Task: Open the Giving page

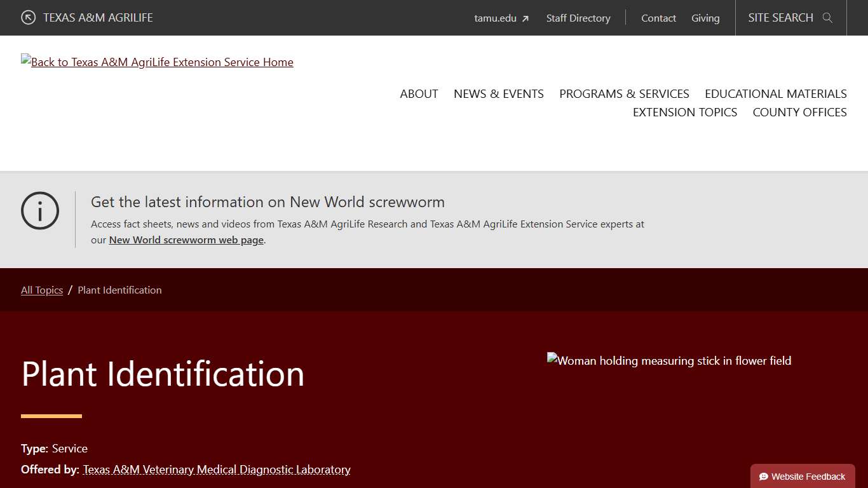Action: point(705,18)
